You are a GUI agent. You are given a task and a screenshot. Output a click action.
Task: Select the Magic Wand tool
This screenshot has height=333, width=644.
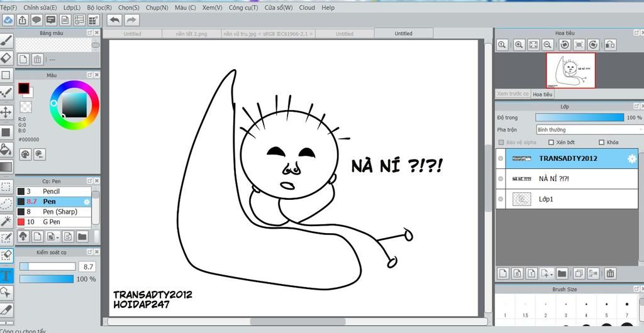(6, 221)
